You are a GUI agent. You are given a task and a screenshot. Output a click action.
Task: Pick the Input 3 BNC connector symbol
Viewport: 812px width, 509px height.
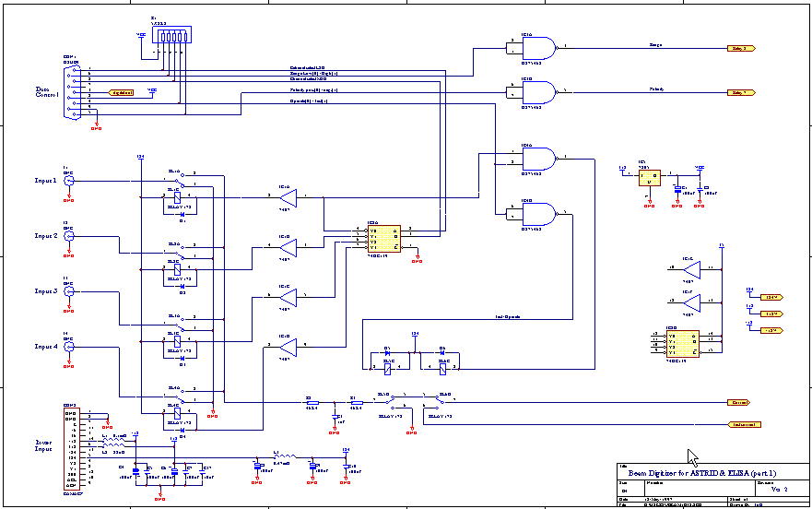(x=68, y=291)
